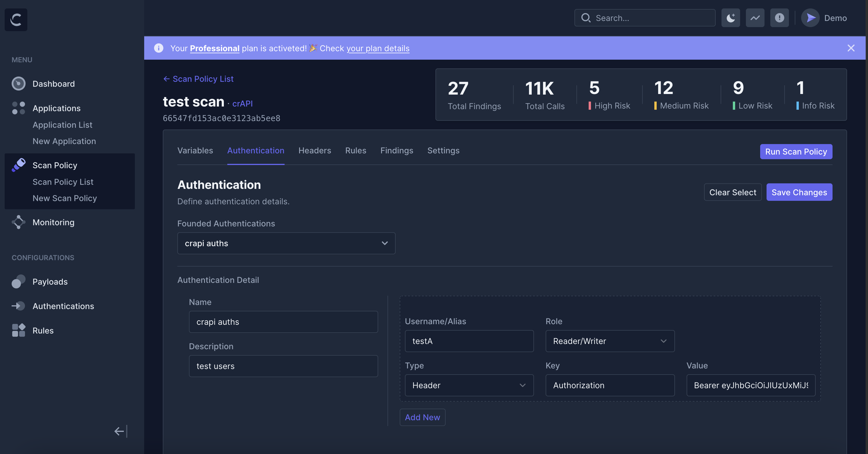Open the activity chart icon in header
Viewport: 868px width, 454px height.
[755, 18]
